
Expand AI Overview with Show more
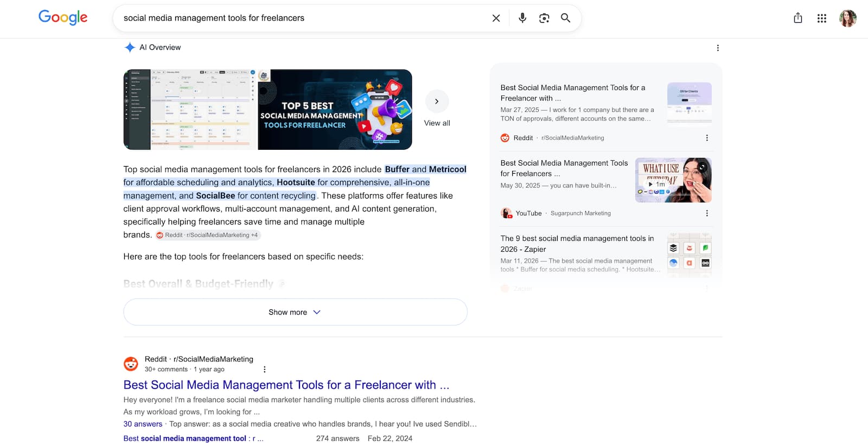tap(295, 312)
